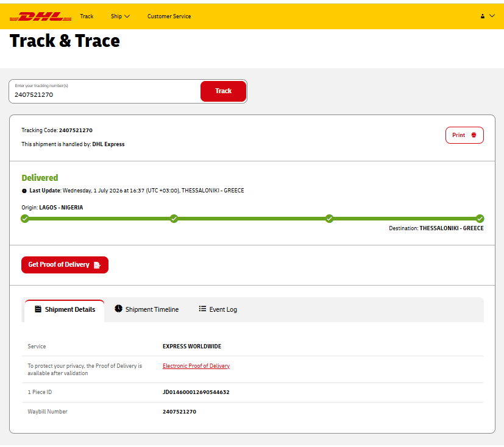
Task: Click the green Delivered status text
Action: pyautogui.click(x=40, y=178)
